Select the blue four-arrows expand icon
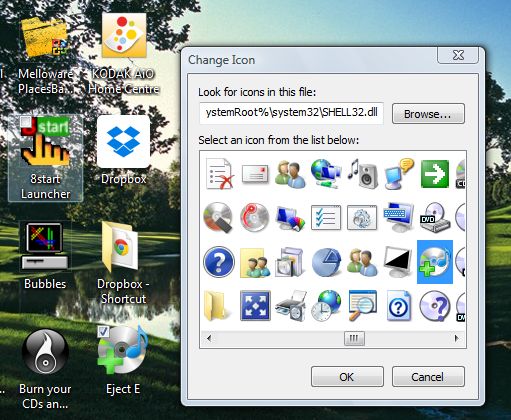The width and height of the screenshot is (511, 420). tap(255, 306)
